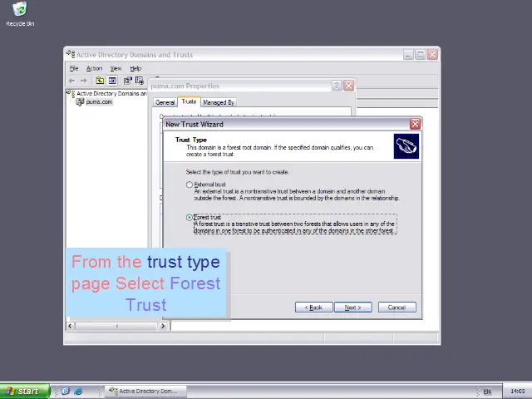Open the View menu

coord(116,68)
